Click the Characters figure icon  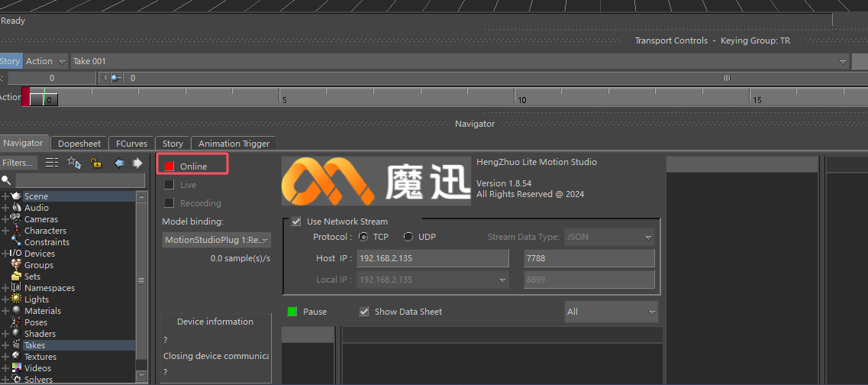coord(16,231)
